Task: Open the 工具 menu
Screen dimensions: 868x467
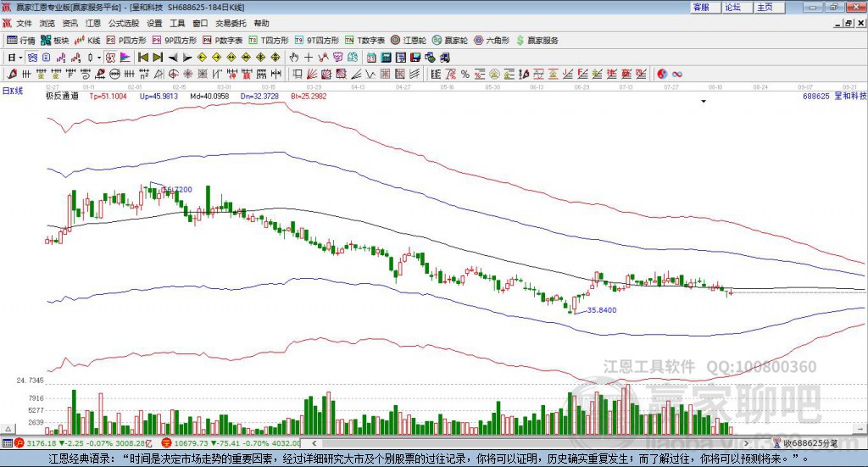Action: point(177,23)
